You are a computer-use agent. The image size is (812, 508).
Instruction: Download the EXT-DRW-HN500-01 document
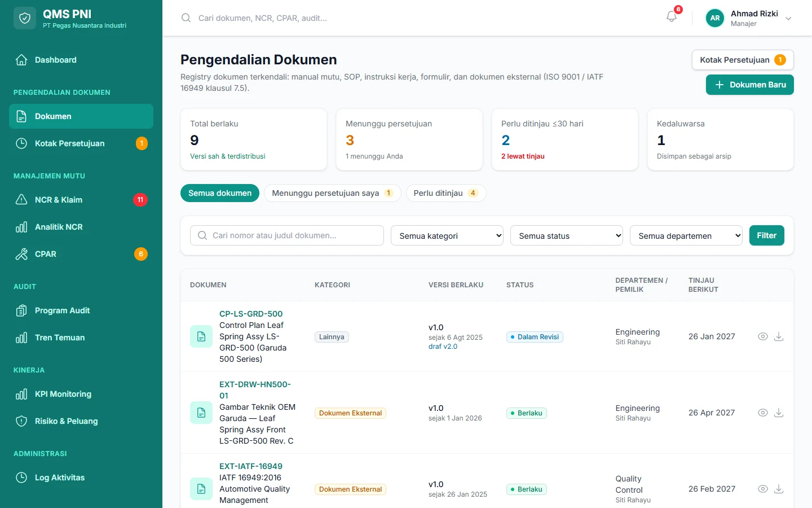coord(779,413)
